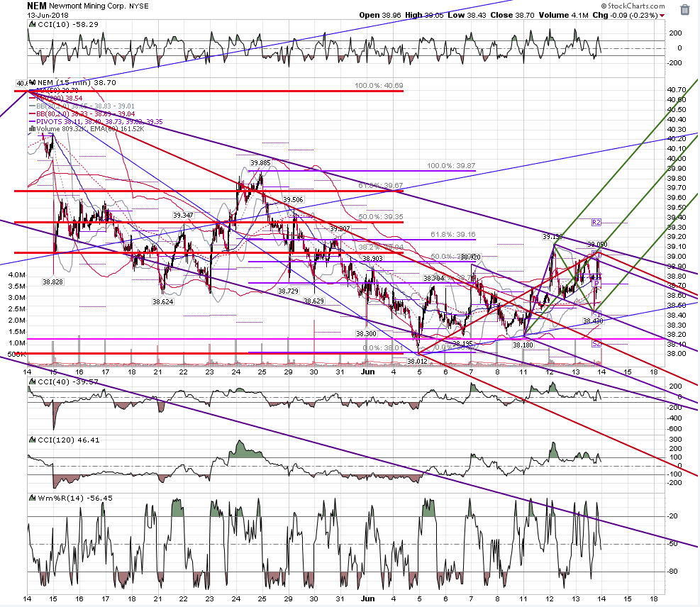Click the 38.729 price label
The height and width of the screenshot is (607, 700).
click(289, 291)
